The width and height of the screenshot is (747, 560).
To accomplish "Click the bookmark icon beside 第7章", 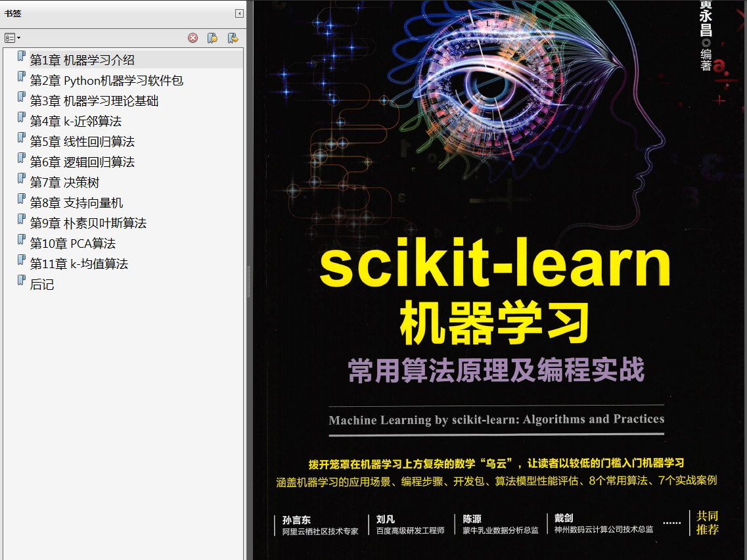I will pos(21,179).
